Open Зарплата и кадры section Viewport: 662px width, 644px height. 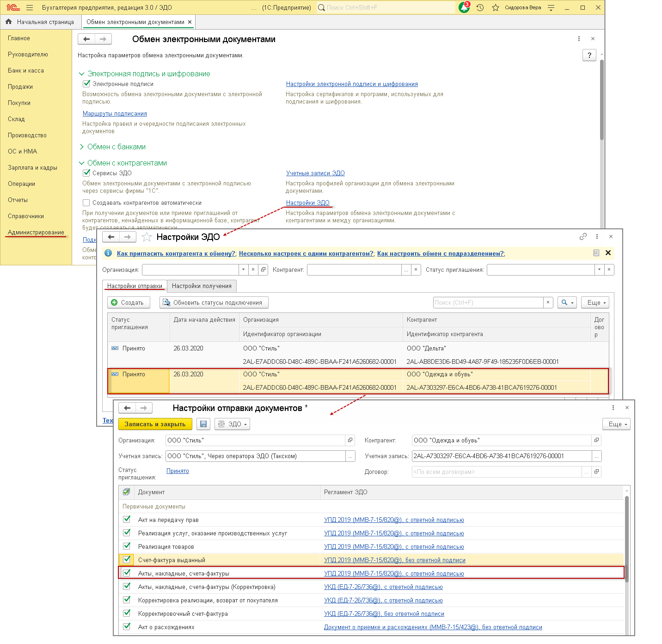(x=32, y=168)
